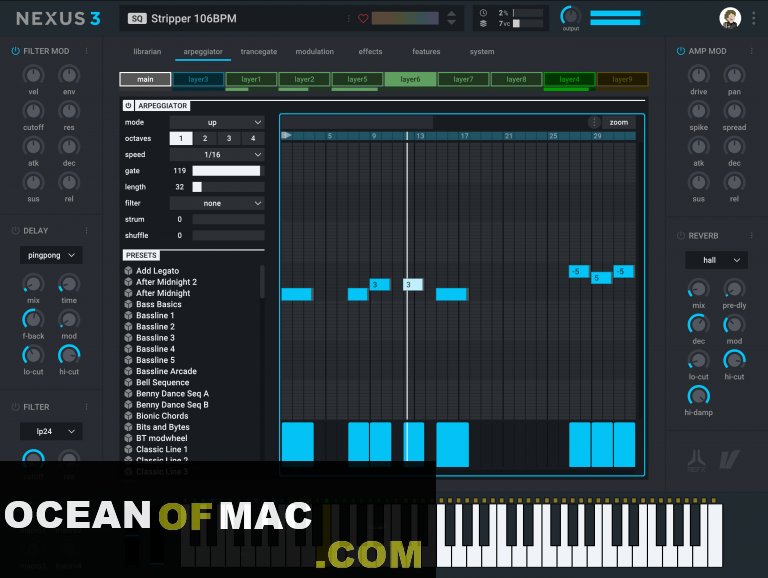This screenshot has height=578, width=768.
Task: Toggle the Amp Mod power button
Action: (680, 51)
